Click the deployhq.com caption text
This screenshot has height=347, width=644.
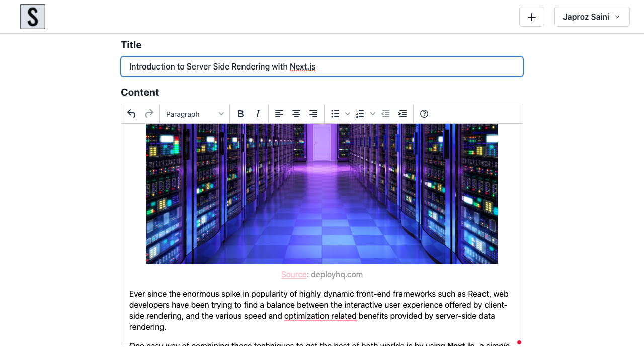coord(337,274)
